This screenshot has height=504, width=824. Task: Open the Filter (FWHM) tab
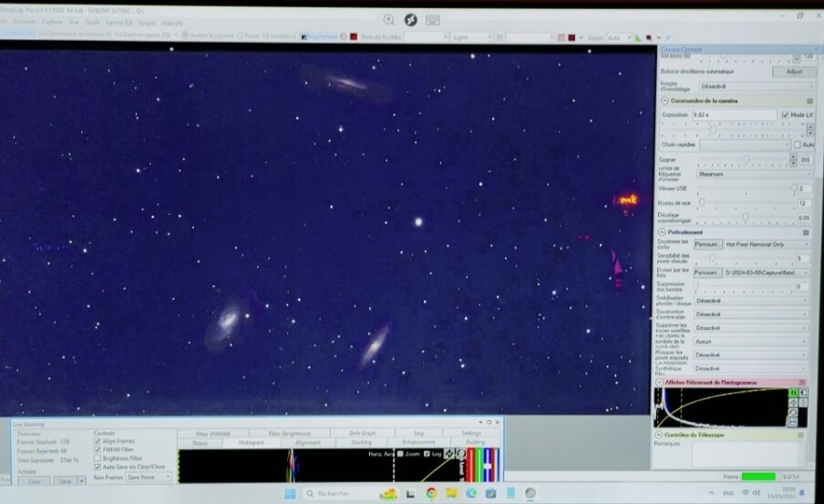coord(212,434)
